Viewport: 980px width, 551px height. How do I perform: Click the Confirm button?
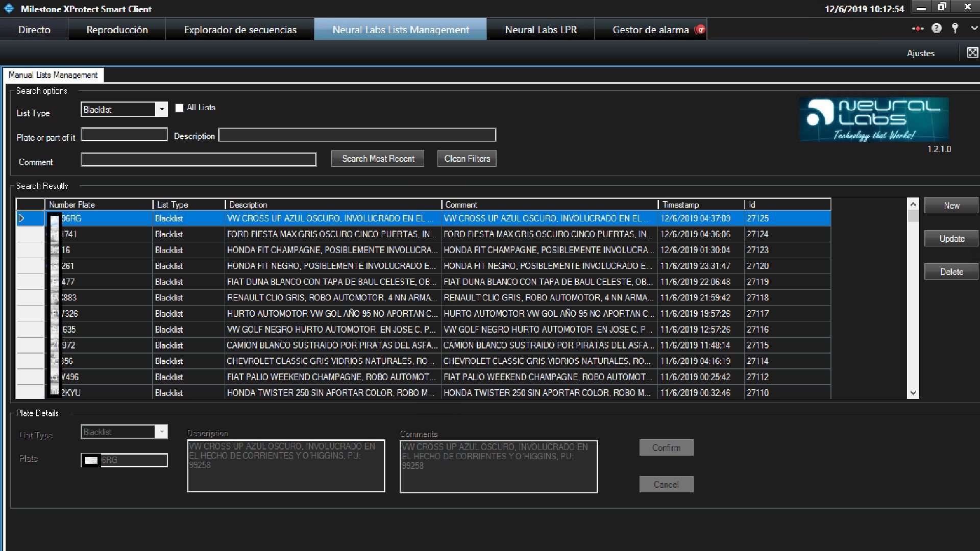tap(666, 447)
